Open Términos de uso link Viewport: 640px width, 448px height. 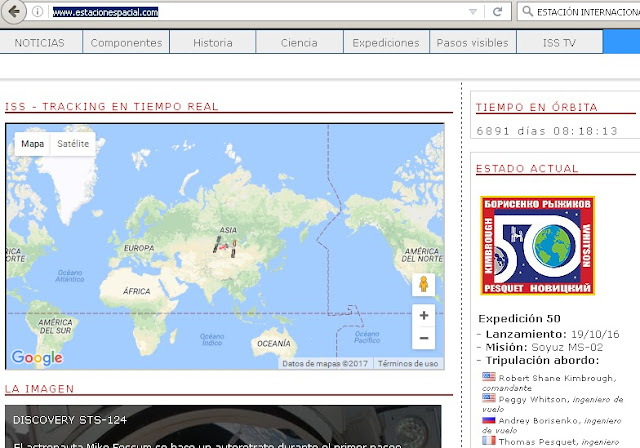coord(408,363)
